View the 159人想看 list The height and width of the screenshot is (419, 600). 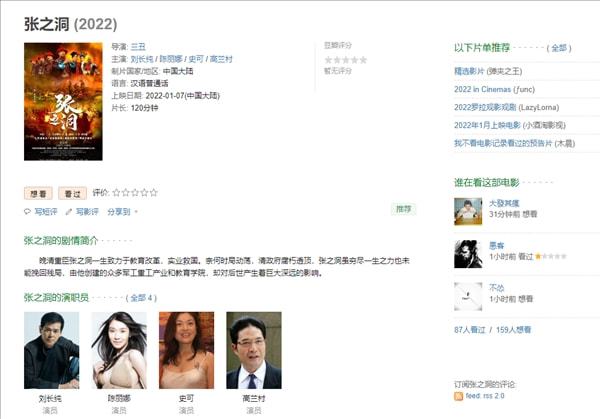tap(514, 329)
